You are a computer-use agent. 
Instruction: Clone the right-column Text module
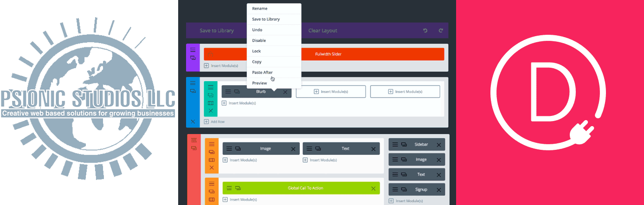coord(404,174)
